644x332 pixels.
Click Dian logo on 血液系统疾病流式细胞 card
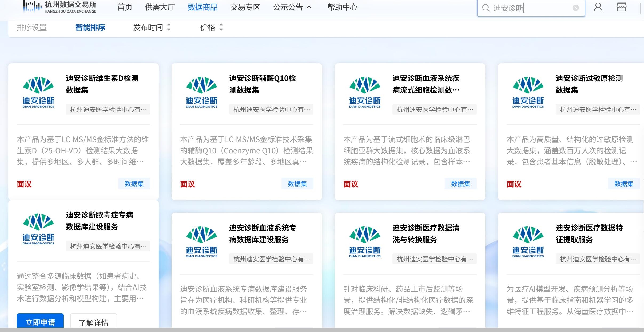point(365,92)
